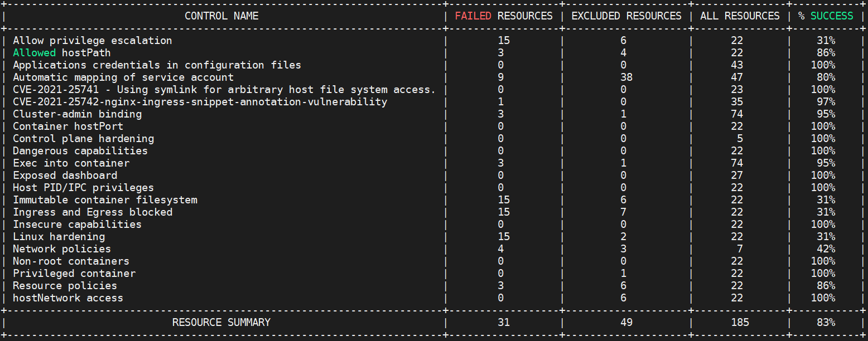Click the Network policies control name
This screenshot has width=868, height=341.
click(x=61, y=249)
